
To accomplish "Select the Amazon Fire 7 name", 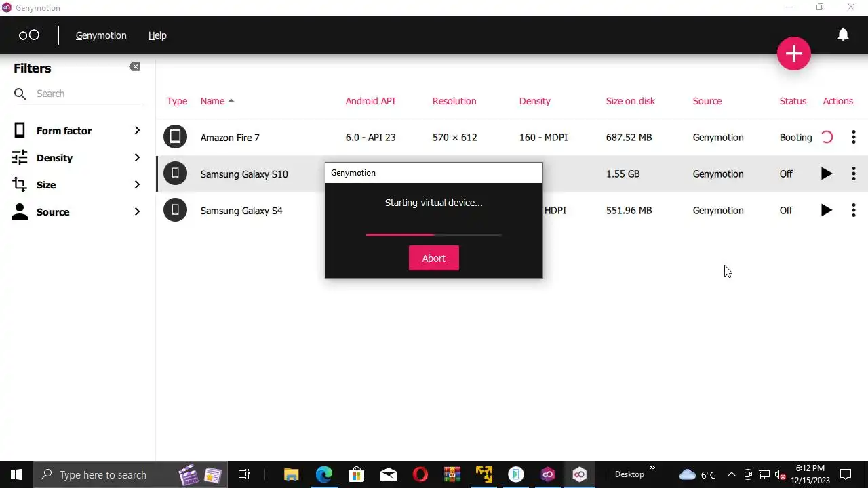I will (x=230, y=137).
